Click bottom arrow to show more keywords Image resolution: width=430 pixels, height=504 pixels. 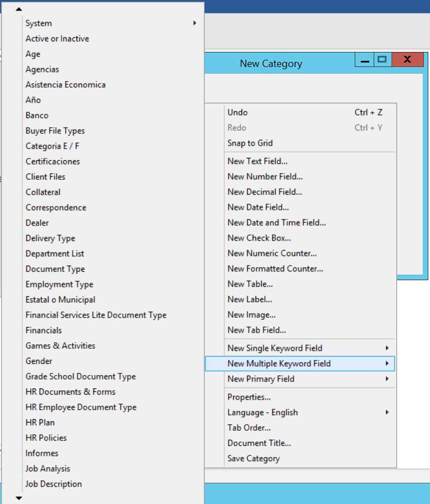tap(19, 498)
